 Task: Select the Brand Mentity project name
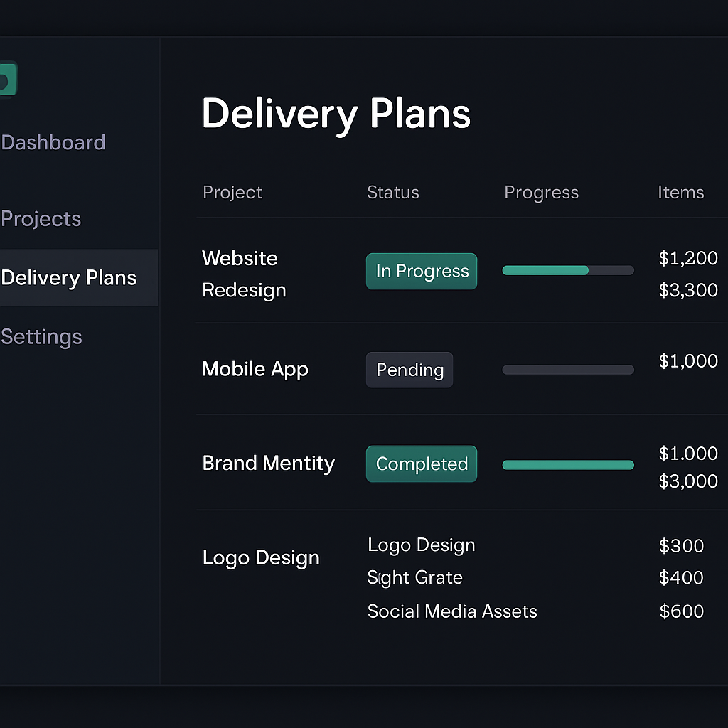click(x=268, y=464)
